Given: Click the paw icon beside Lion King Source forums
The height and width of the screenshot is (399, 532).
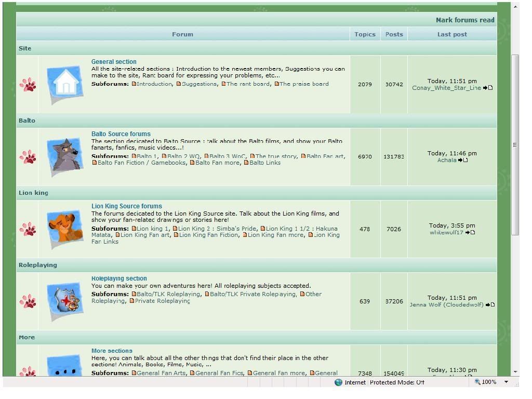Looking at the screenshot, I should (28, 229).
